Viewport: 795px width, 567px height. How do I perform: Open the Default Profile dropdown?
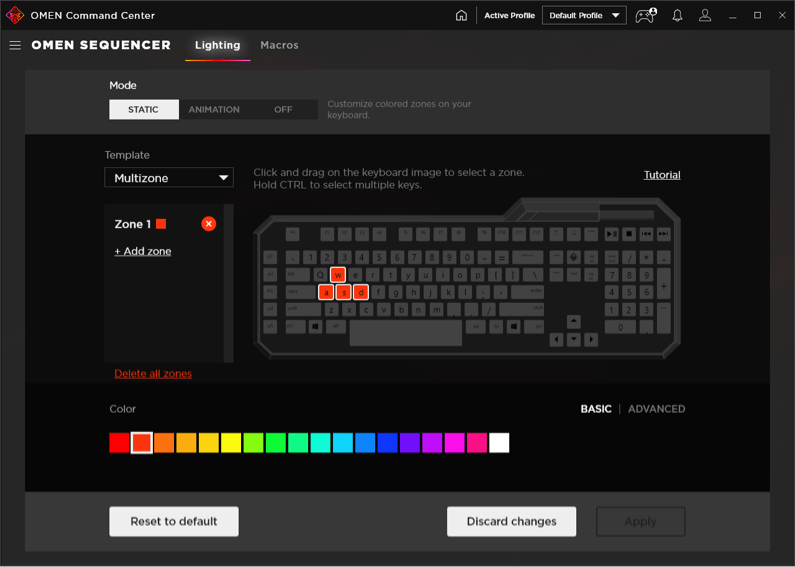[x=584, y=15]
